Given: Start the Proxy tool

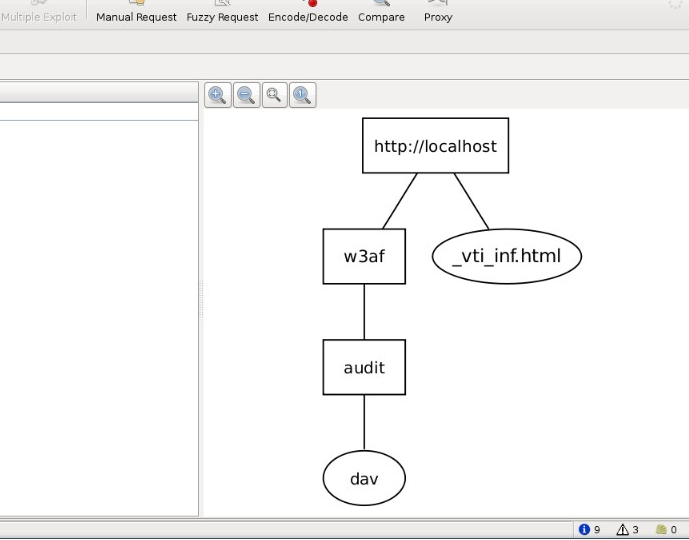Looking at the screenshot, I should [438, 12].
